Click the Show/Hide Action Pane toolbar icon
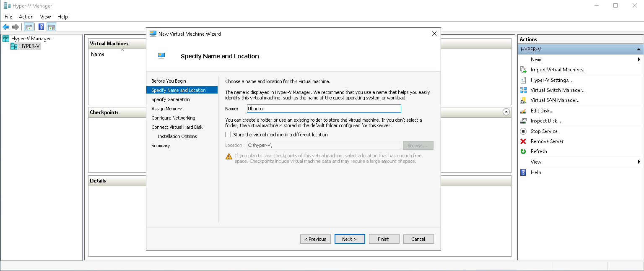Viewport: 644px width, 271px height. pos(51,27)
